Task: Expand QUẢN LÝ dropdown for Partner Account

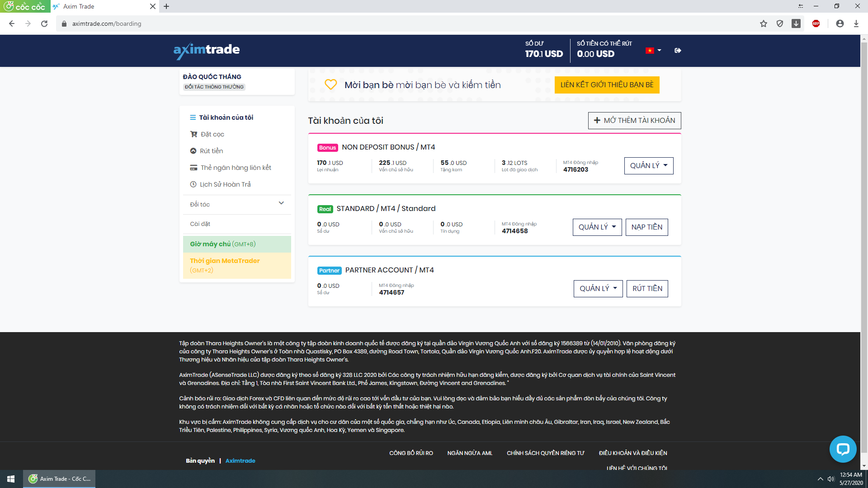Action: pos(598,289)
